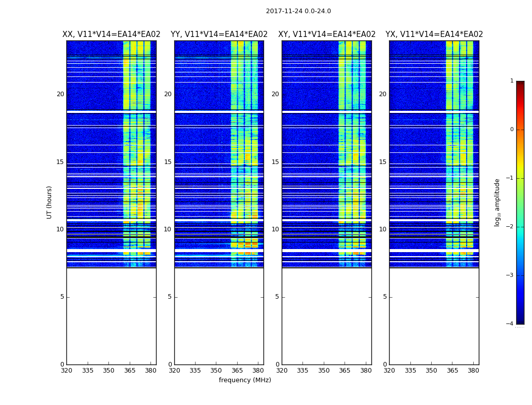Click the 20 hour tick of XX plot
The height and width of the screenshot is (405, 532).
point(60,94)
